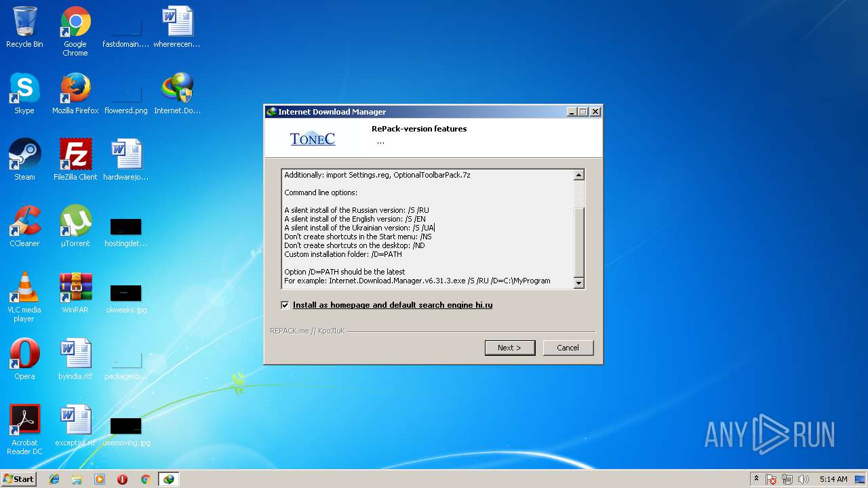Minimize Internet Download Manager installer

(x=572, y=112)
